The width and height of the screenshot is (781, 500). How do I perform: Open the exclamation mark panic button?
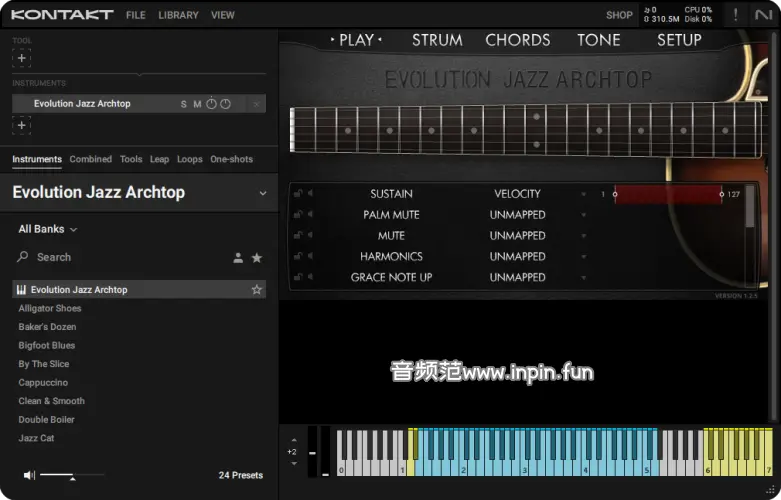[736, 15]
